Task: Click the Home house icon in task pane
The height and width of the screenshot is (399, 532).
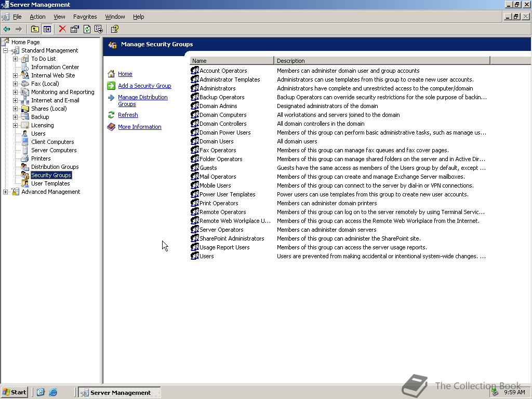Action: 111,74
